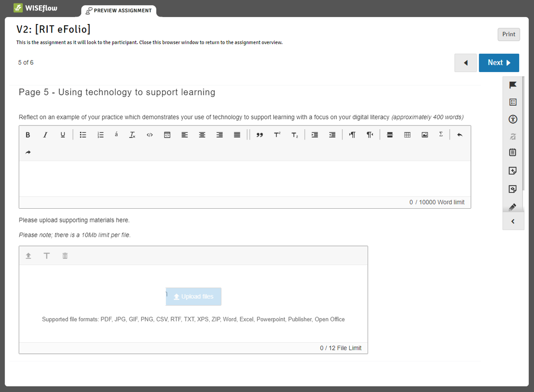Insert a math formula (sigma icon)
534x392 pixels.
click(x=441, y=135)
